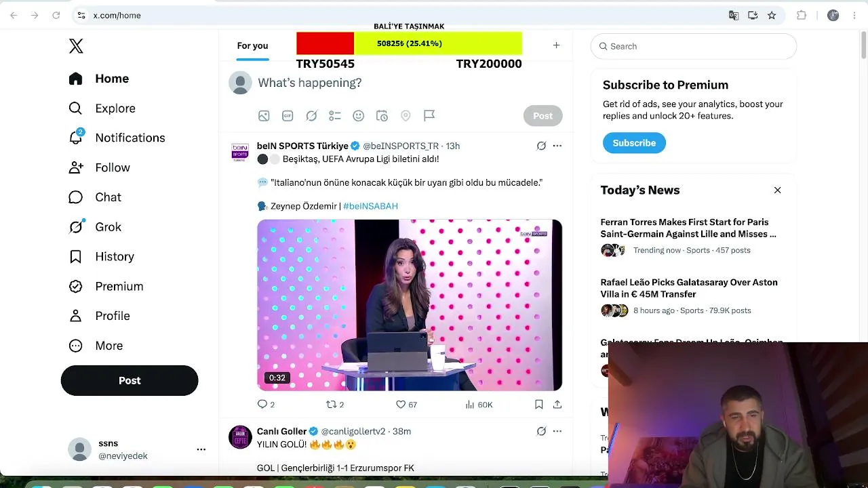Viewport: 868px width, 488px height.
Task: Open account menu next to ssns
Action: pos(201,449)
